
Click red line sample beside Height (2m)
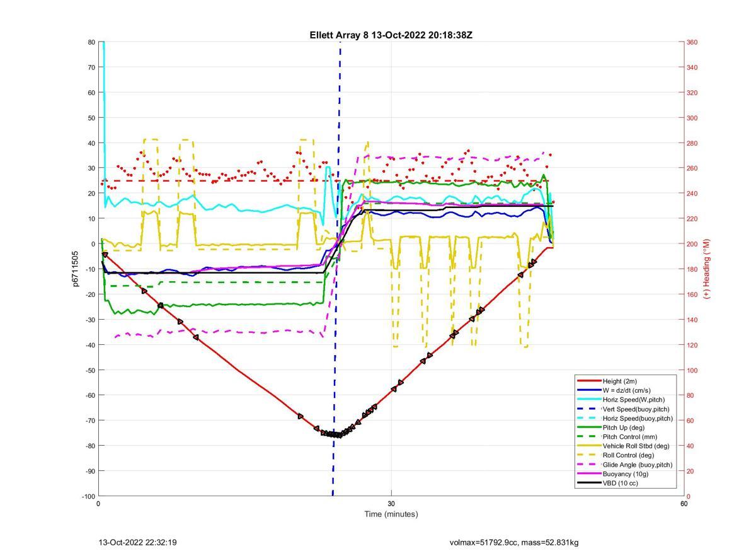click(589, 381)
